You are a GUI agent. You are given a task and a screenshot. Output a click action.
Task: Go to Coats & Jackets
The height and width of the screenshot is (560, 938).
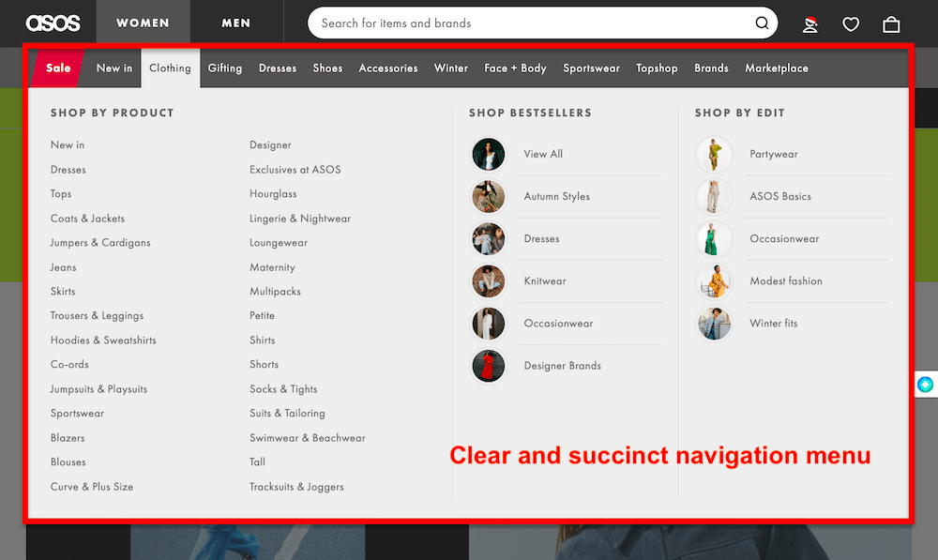click(87, 219)
